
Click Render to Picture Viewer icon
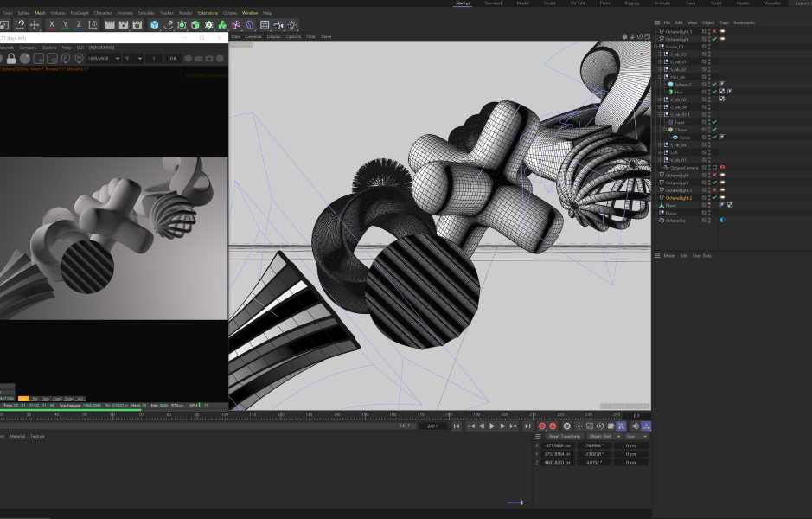(124, 24)
